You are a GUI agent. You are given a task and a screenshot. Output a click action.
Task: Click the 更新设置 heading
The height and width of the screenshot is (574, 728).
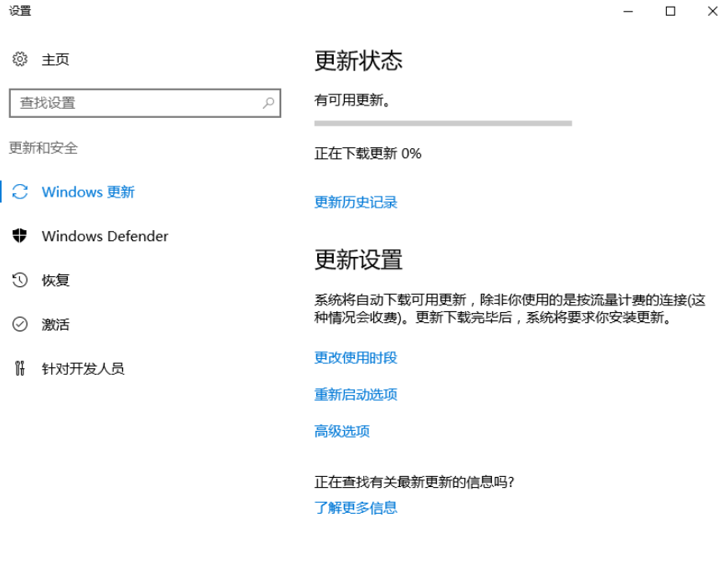click(358, 259)
